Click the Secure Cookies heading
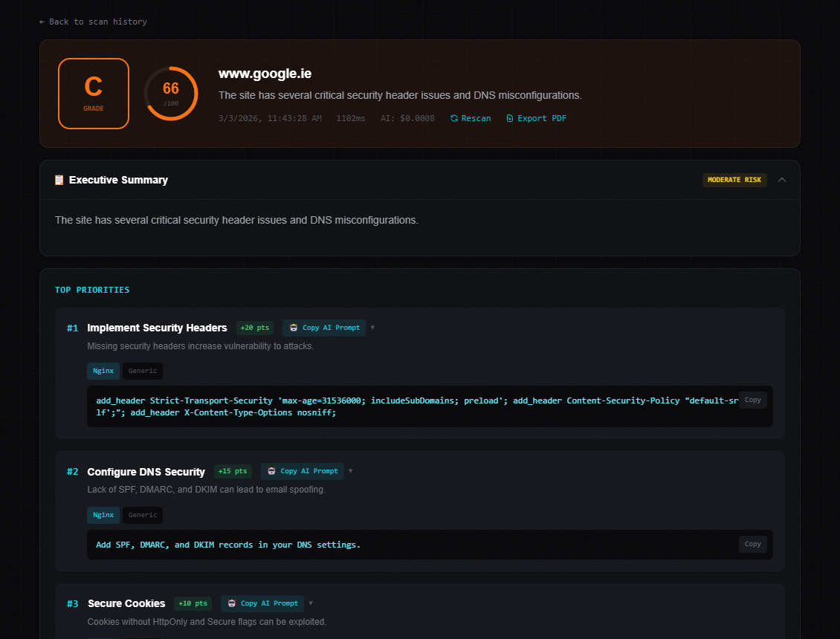This screenshot has height=639, width=840. click(126, 603)
